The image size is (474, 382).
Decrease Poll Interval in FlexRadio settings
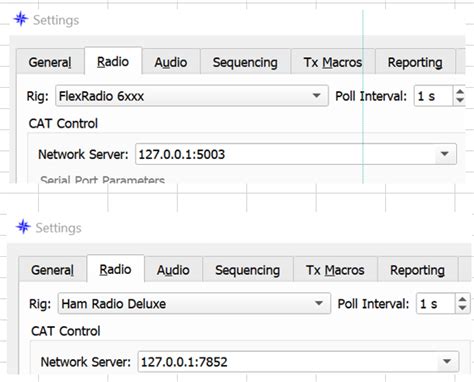pyautogui.click(x=460, y=100)
